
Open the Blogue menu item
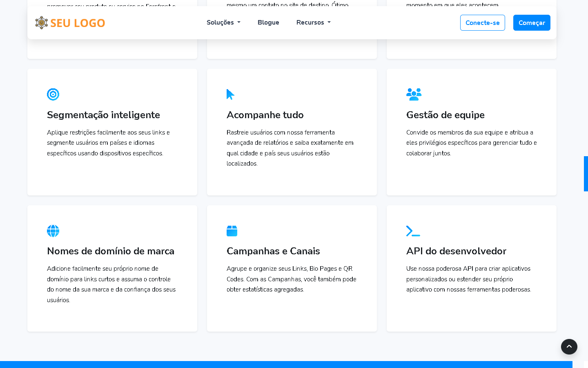tap(268, 22)
